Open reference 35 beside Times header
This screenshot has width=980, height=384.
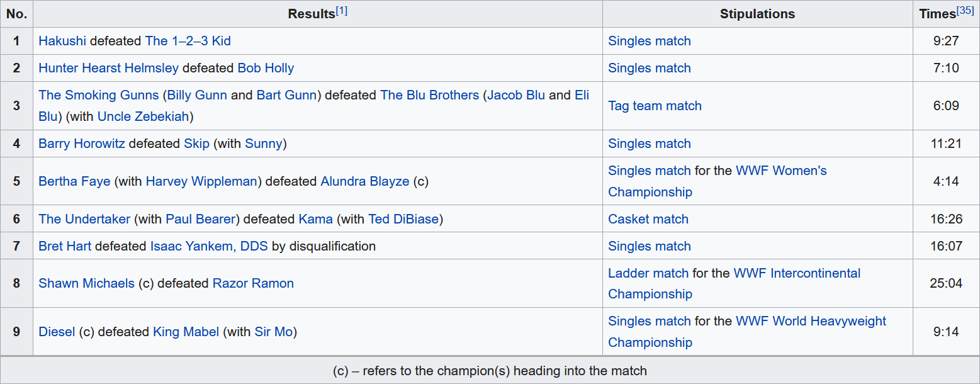pyautogui.click(x=965, y=11)
